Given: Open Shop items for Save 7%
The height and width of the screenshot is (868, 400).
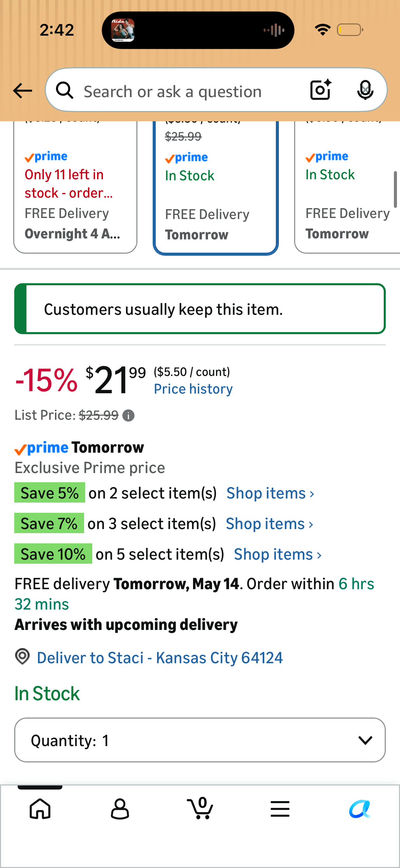Looking at the screenshot, I should click(x=270, y=524).
